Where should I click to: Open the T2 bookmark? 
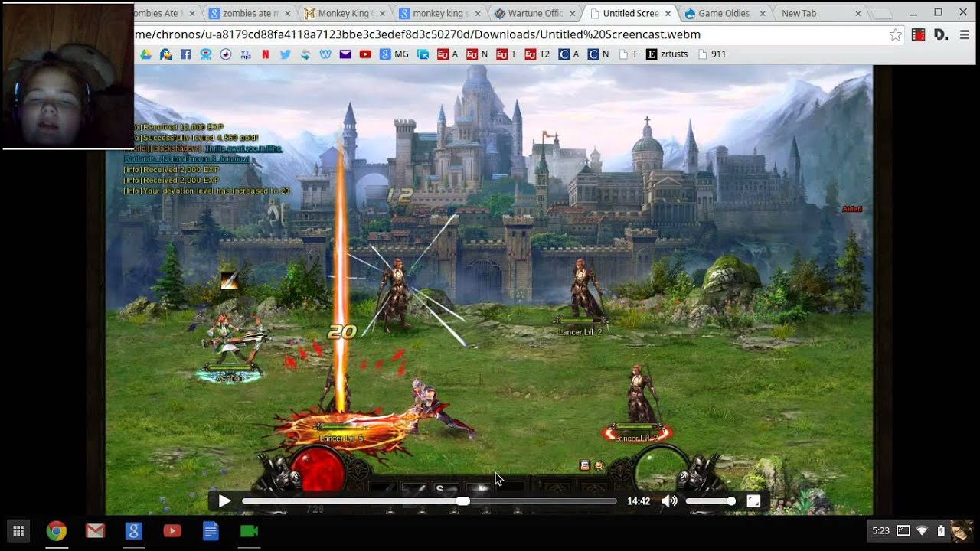coord(537,54)
